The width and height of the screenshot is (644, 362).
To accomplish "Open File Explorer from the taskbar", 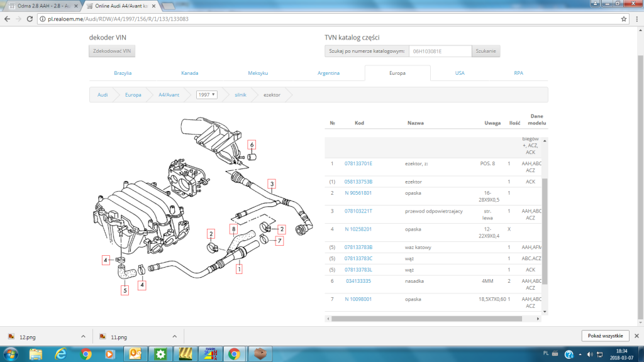I will 36,354.
